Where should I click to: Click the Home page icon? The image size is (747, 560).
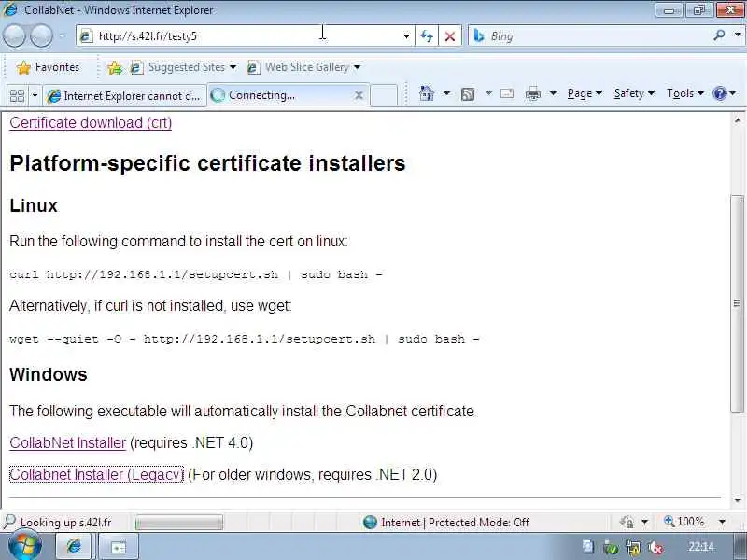pos(427,93)
